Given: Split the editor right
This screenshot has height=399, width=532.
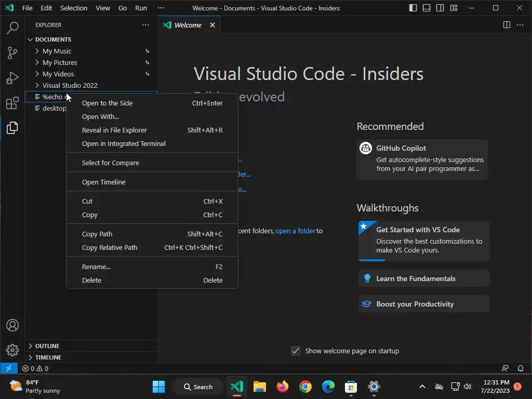Looking at the screenshot, I should pyautogui.click(x=507, y=25).
